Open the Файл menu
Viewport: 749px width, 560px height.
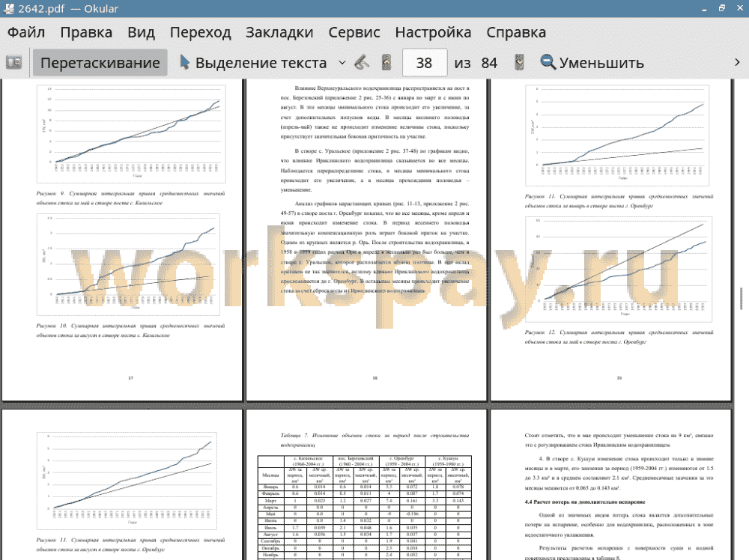(26, 32)
